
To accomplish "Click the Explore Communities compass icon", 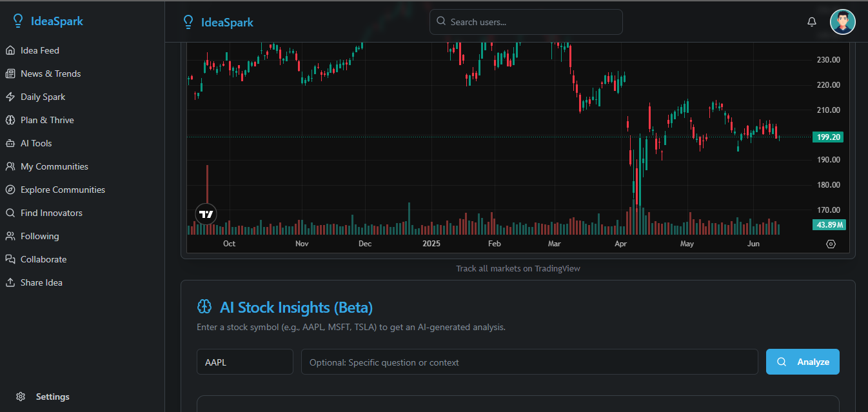I will (10, 190).
